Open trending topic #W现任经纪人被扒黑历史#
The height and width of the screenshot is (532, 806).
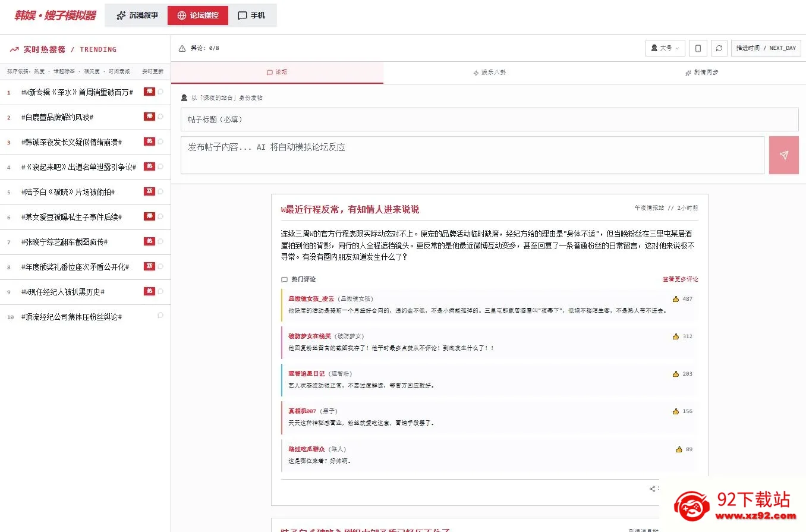[63, 292]
